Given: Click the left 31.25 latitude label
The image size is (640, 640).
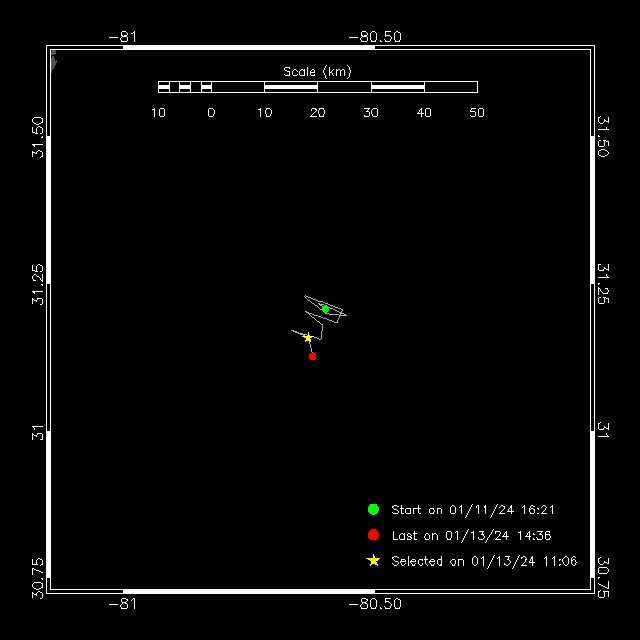Looking at the screenshot, I should (38, 284).
